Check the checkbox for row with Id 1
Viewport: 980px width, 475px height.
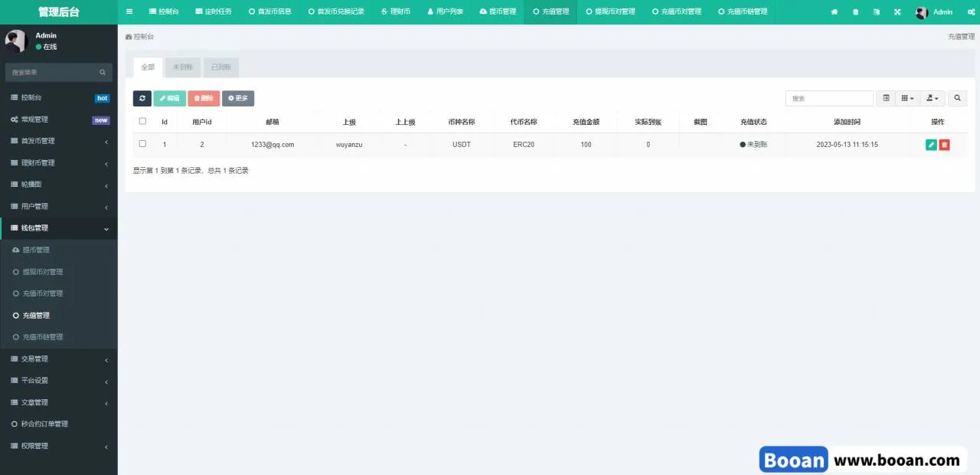coord(142,144)
